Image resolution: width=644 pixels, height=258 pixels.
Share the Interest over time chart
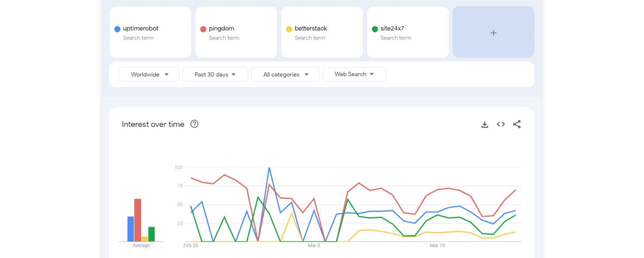[x=517, y=124]
